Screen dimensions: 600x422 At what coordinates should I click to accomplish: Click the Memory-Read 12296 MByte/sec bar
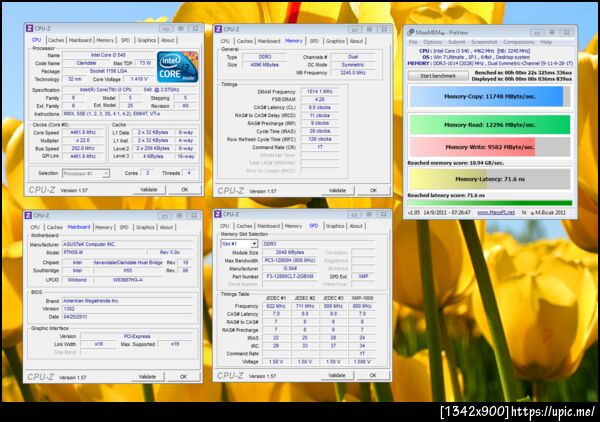click(490, 125)
